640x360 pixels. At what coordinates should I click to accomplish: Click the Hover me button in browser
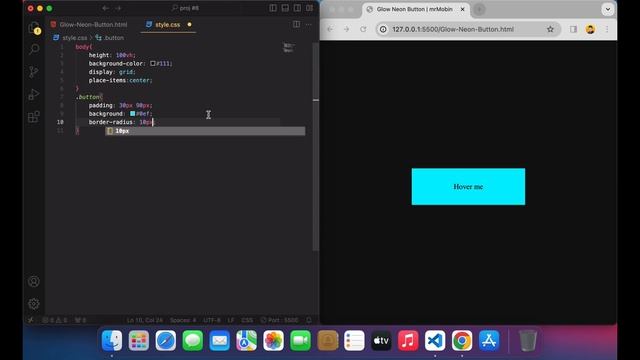click(468, 187)
